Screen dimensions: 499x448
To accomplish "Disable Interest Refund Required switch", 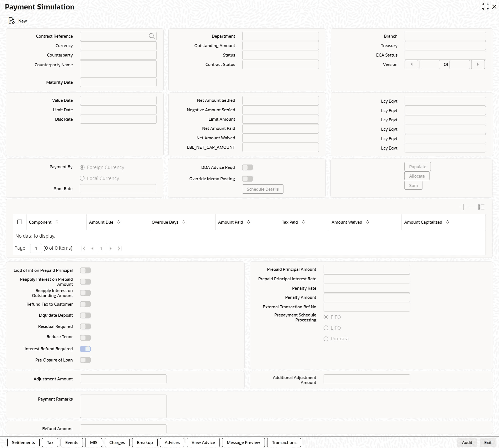I will click(x=85, y=349).
